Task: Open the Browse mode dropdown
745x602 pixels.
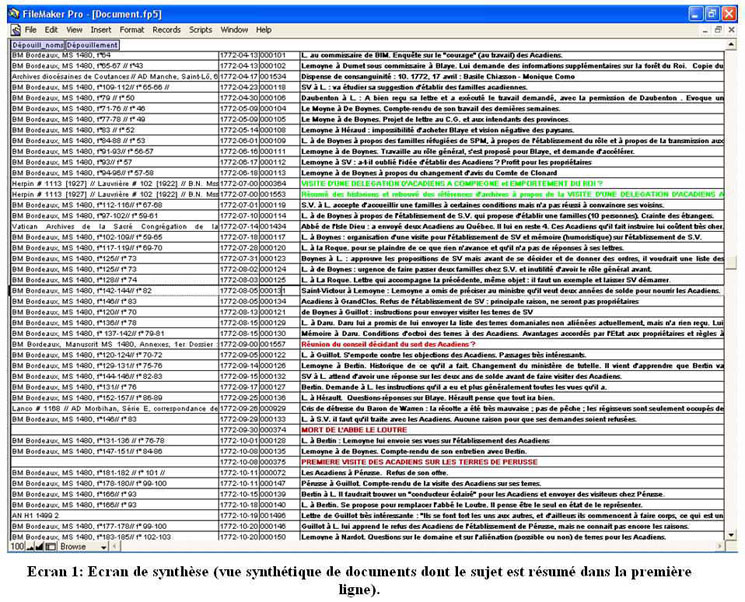Action: [x=83, y=546]
